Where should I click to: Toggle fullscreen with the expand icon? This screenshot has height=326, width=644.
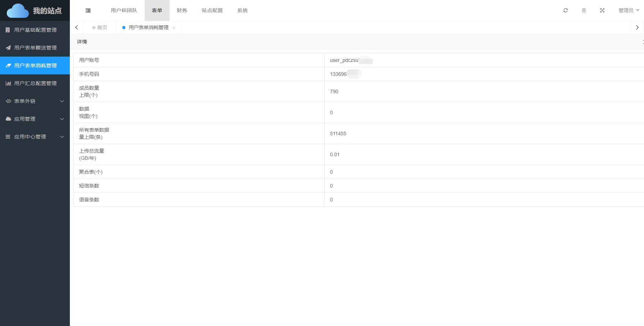pos(602,10)
